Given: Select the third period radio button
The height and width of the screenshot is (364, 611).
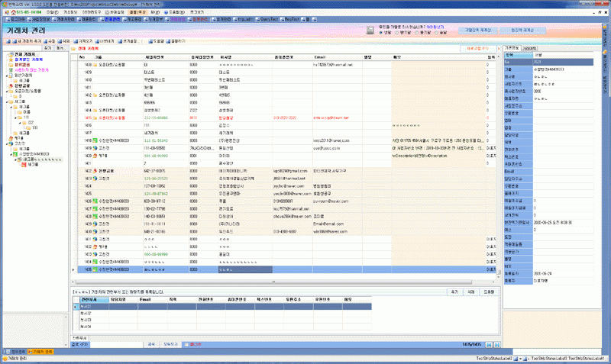Looking at the screenshot, I should pos(417,33).
